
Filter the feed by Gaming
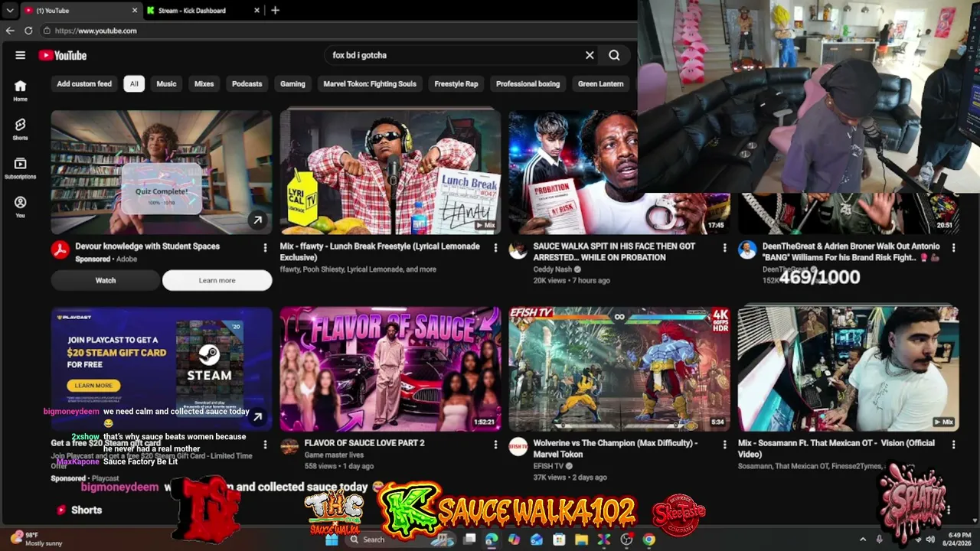292,84
